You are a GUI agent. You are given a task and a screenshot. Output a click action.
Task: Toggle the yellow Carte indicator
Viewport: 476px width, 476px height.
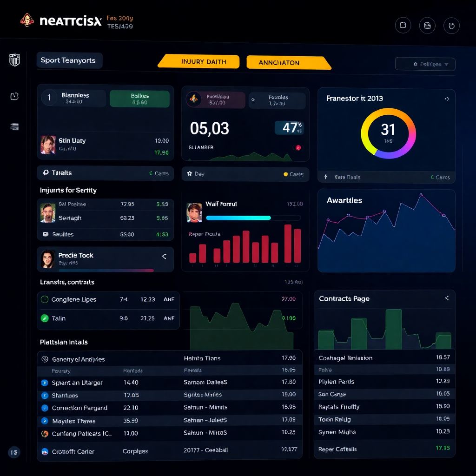click(x=285, y=174)
